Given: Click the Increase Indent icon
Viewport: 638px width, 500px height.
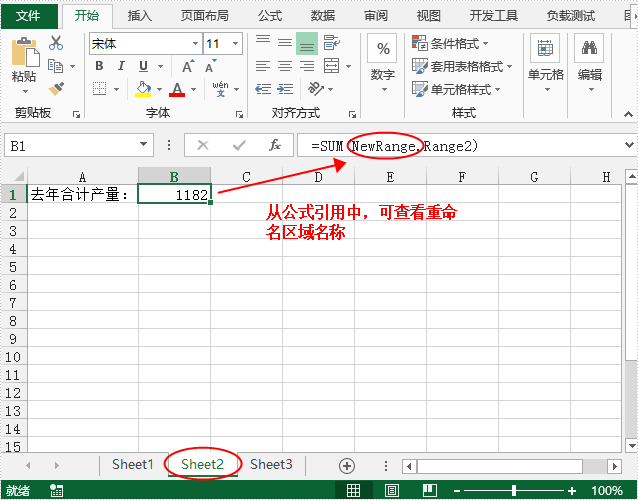Looking at the screenshot, I should [x=285, y=89].
